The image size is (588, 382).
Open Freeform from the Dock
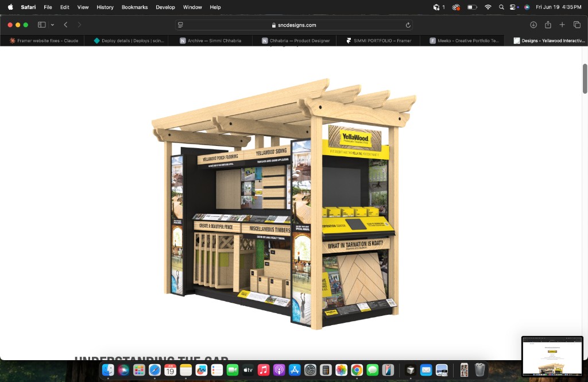point(202,371)
